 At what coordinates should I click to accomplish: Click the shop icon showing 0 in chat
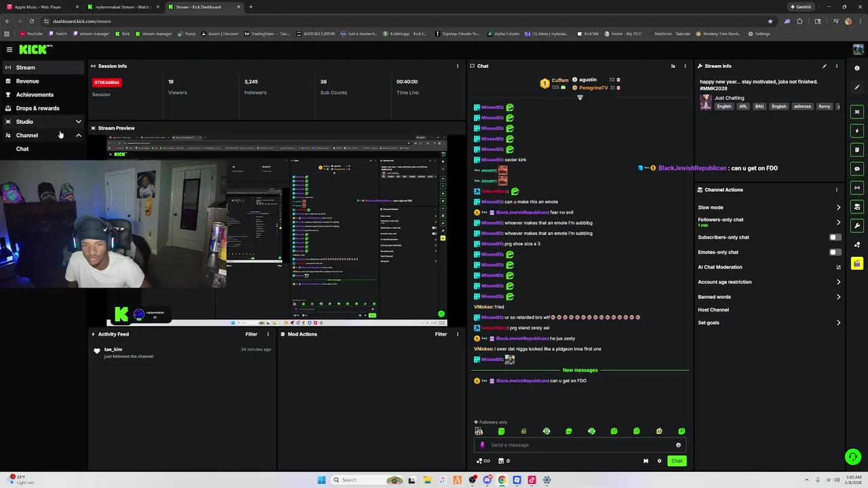(x=503, y=461)
